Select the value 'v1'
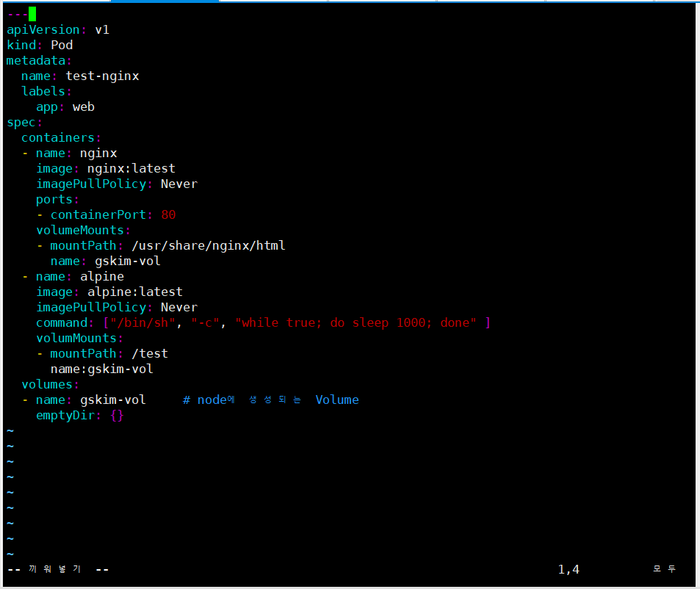The height and width of the screenshot is (589, 700). (x=102, y=30)
